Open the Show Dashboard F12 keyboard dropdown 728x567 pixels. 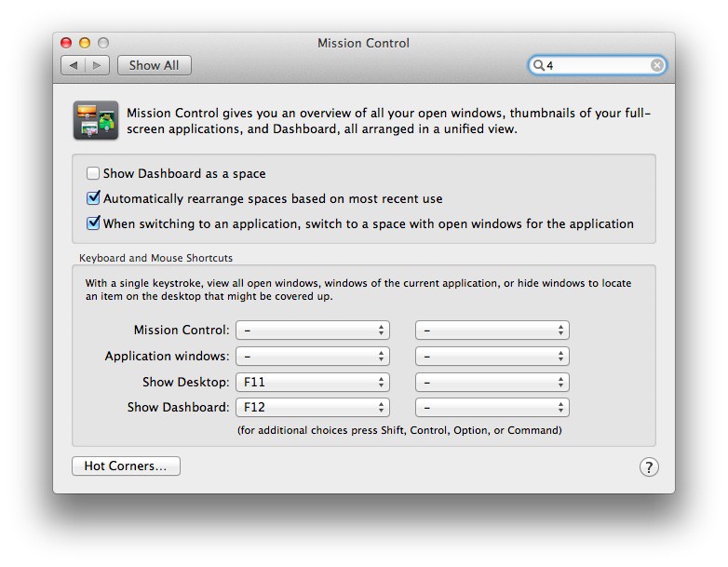[x=312, y=407]
